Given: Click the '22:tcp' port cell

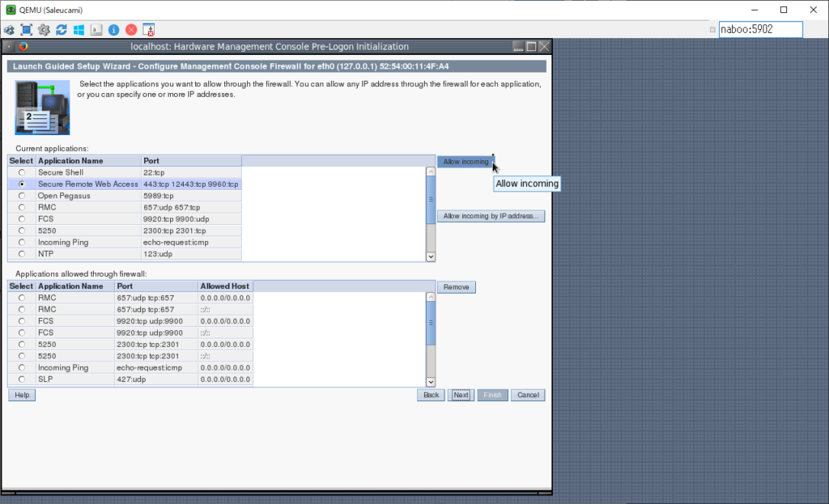Looking at the screenshot, I should [x=191, y=173].
